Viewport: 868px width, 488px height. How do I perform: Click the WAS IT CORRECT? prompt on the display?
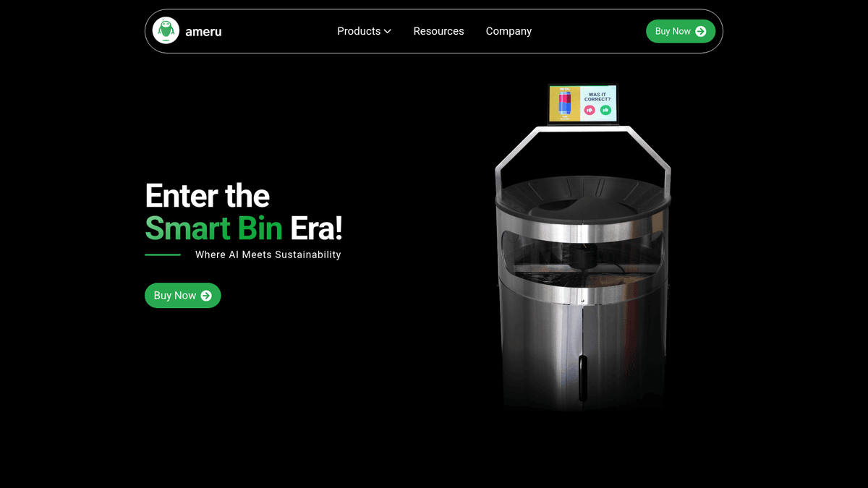point(597,97)
